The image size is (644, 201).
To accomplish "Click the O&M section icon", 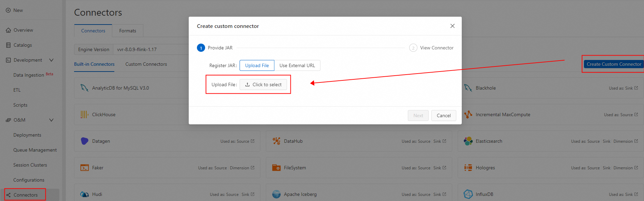I will click(x=9, y=120).
